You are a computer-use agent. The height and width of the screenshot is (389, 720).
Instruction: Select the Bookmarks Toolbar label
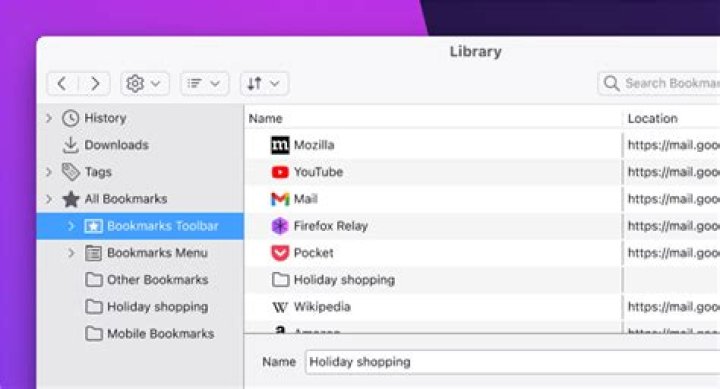[x=163, y=226]
